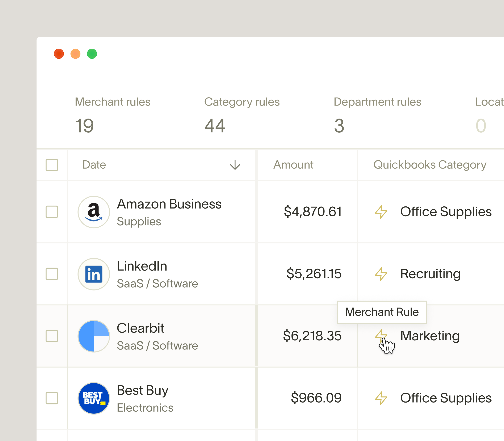504x441 pixels.
Task: Click the LinkedIn merchant logo
Action: 93,274
